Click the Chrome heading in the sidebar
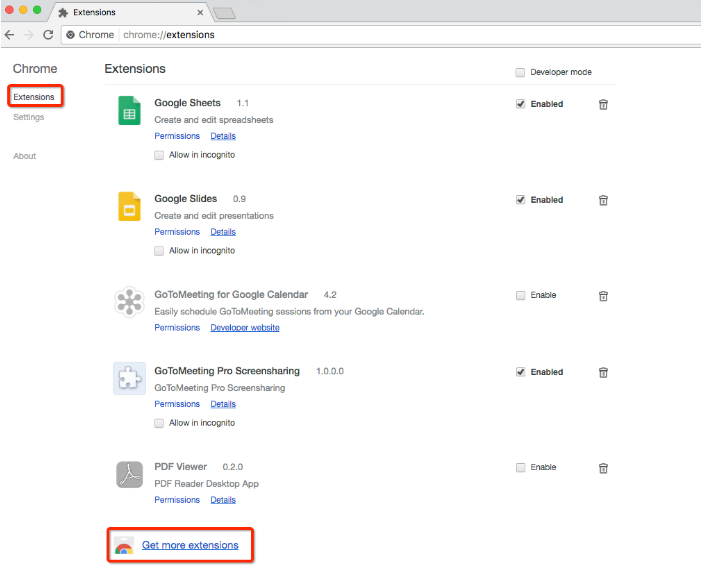The height and width of the screenshot is (572, 707). 35,69
